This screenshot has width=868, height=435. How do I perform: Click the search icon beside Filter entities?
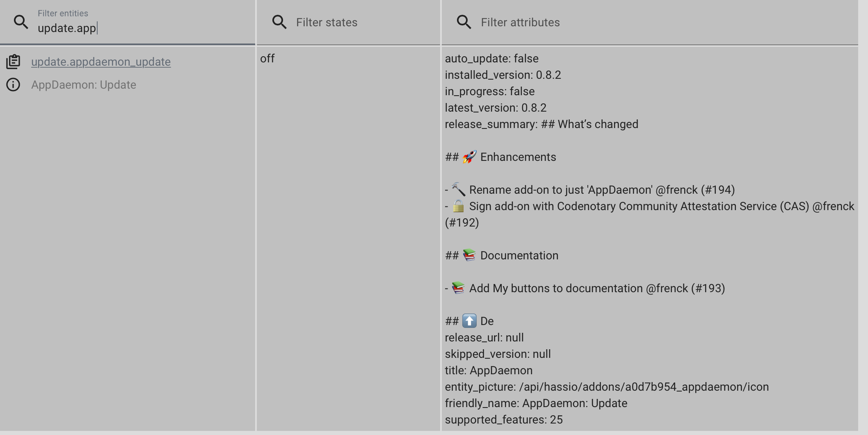coord(21,22)
